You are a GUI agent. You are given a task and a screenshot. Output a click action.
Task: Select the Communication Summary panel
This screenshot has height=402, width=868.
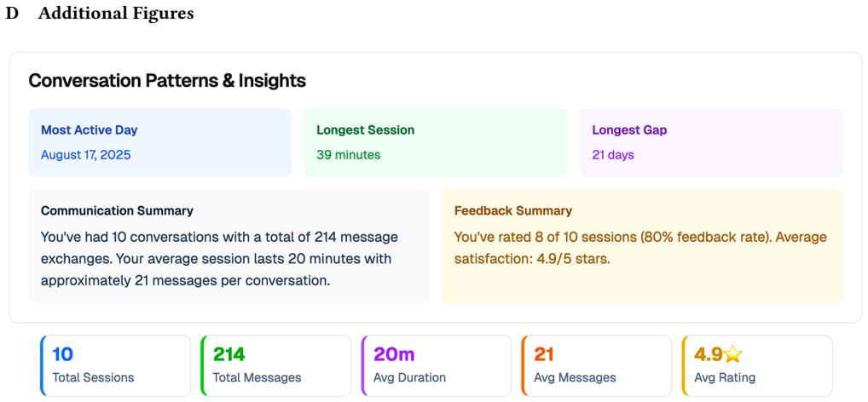[229, 246]
